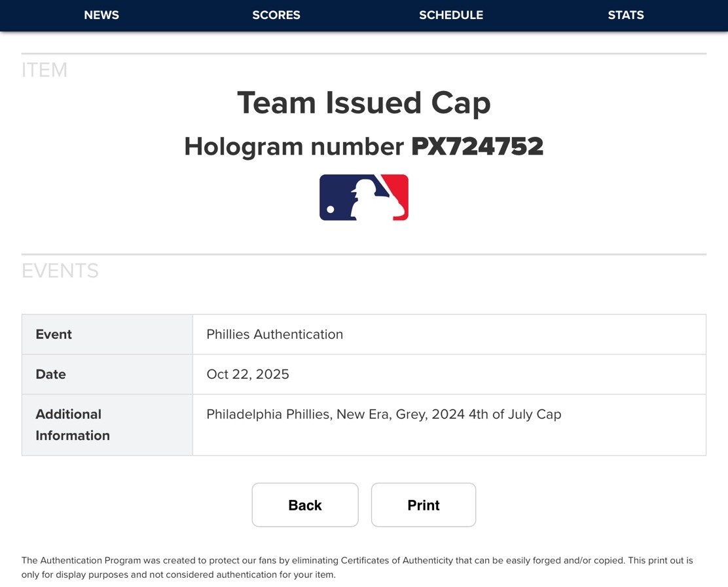Click the Phillies 4th of July Cap description text

pos(384,414)
